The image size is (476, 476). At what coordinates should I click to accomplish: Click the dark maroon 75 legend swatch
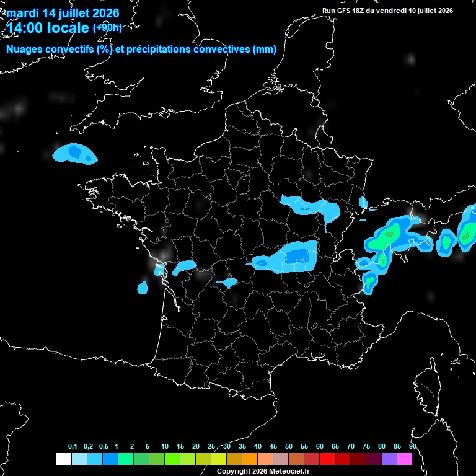tap(373, 459)
